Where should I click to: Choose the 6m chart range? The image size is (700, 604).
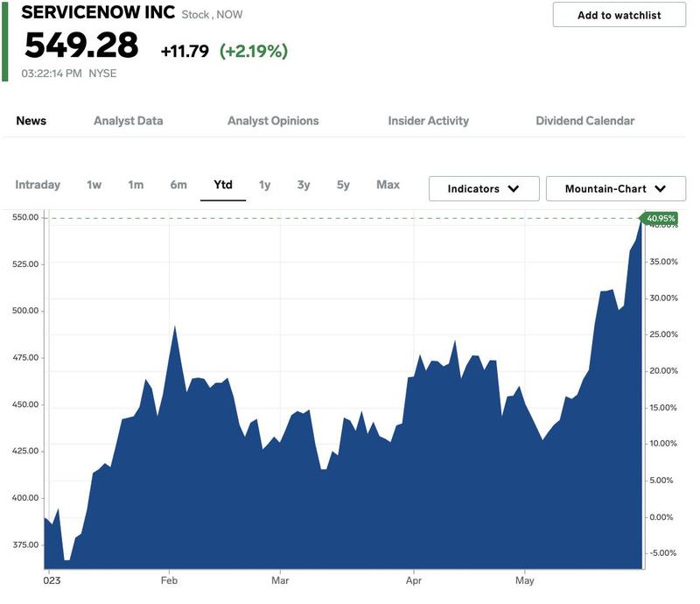(x=178, y=185)
